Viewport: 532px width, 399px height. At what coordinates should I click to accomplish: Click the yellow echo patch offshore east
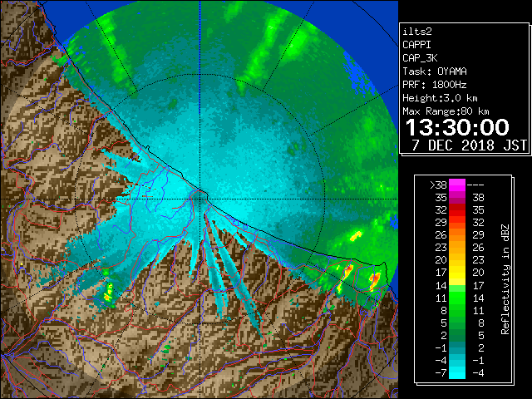point(356,235)
